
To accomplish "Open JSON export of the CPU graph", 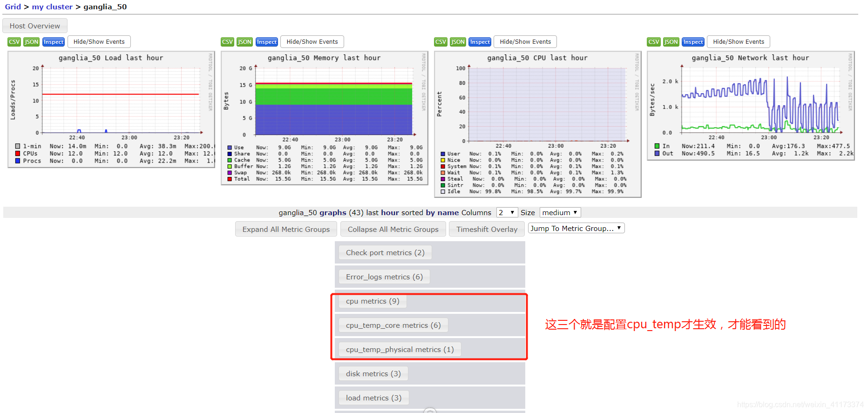I will click(x=458, y=42).
